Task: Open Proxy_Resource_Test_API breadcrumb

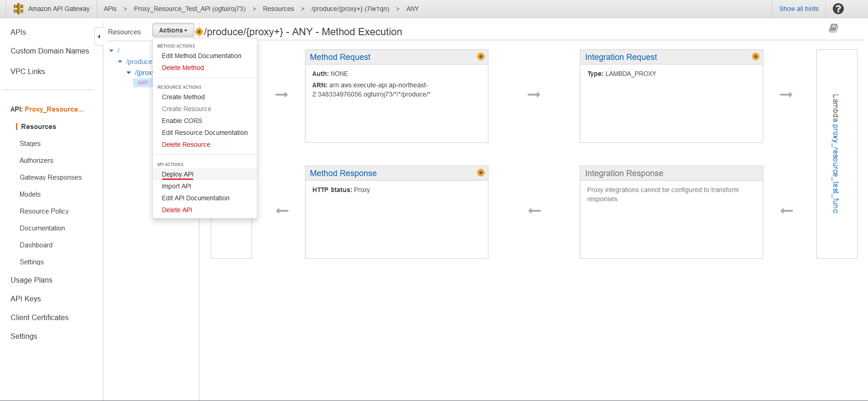Action: pyautogui.click(x=190, y=9)
